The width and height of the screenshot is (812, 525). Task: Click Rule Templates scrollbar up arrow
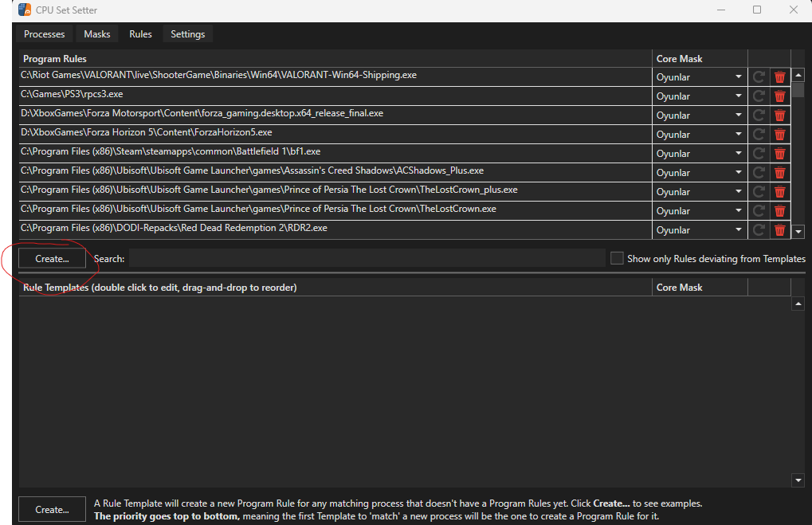coord(798,304)
